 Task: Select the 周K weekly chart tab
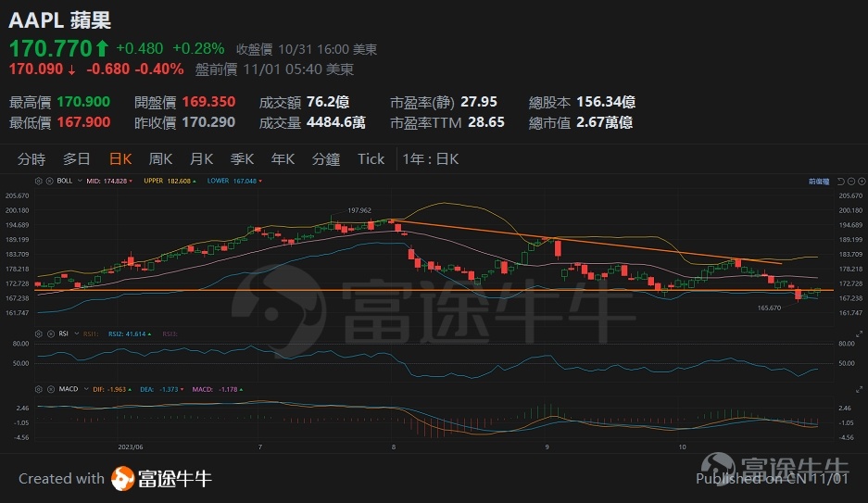point(160,159)
